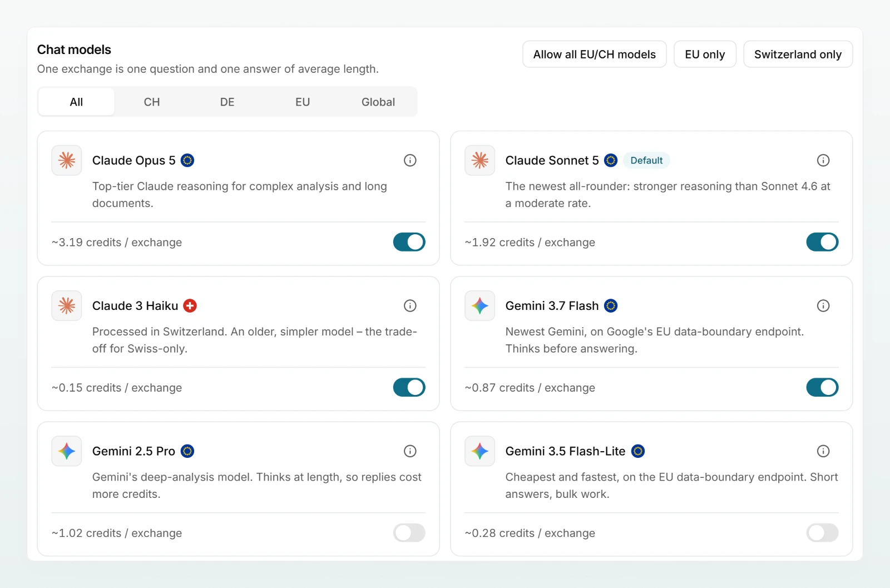890x588 pixels.
Task: Click the Claude Sonnet 5 model name
Action: pyautogui.click(x=552, y=160)
